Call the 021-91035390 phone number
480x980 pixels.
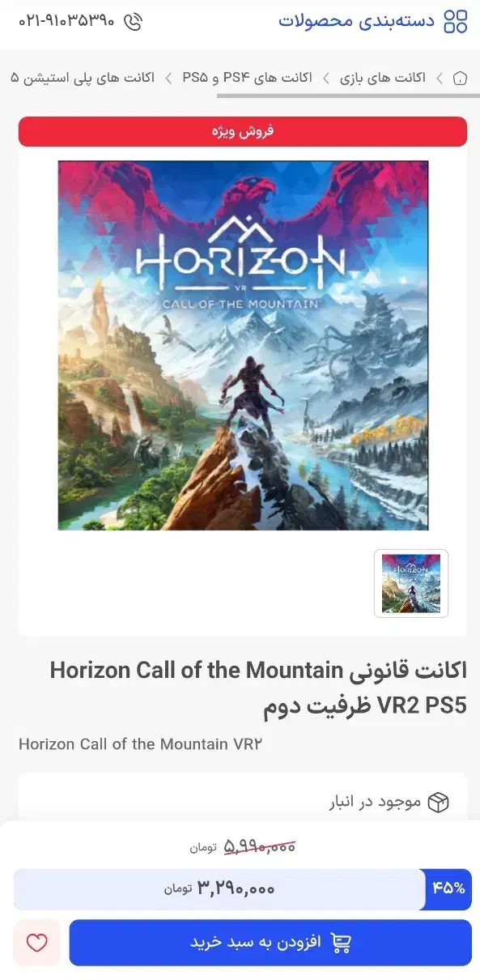pyautogui.click(x=66, y=21)
